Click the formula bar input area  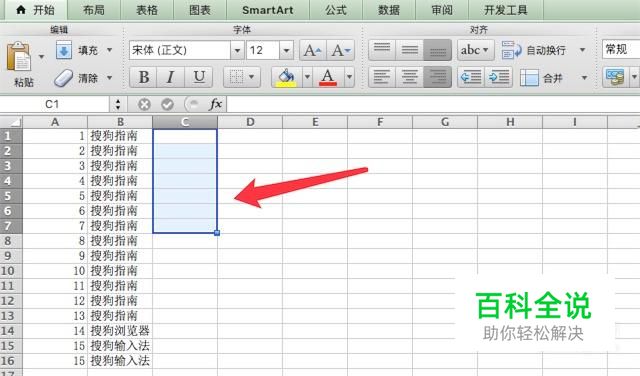(x=433, y=105)
